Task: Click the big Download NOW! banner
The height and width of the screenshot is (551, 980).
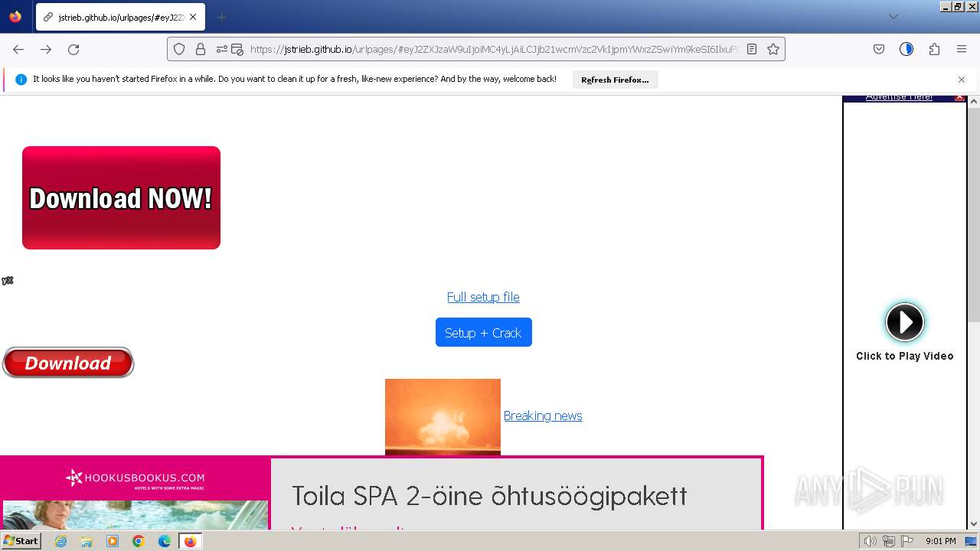Action: (x=121, y=197)
